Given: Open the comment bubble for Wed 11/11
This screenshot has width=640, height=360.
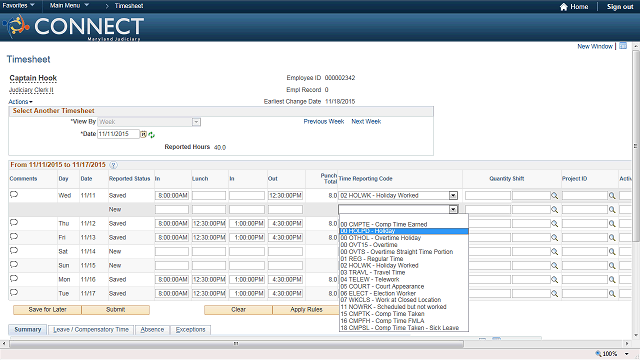Looking at the screenshot, I should tap(14, 194).
